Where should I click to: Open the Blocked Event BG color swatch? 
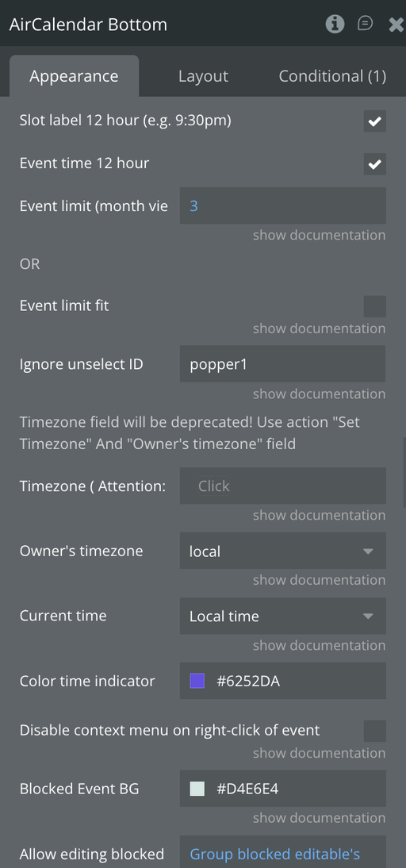197,789
